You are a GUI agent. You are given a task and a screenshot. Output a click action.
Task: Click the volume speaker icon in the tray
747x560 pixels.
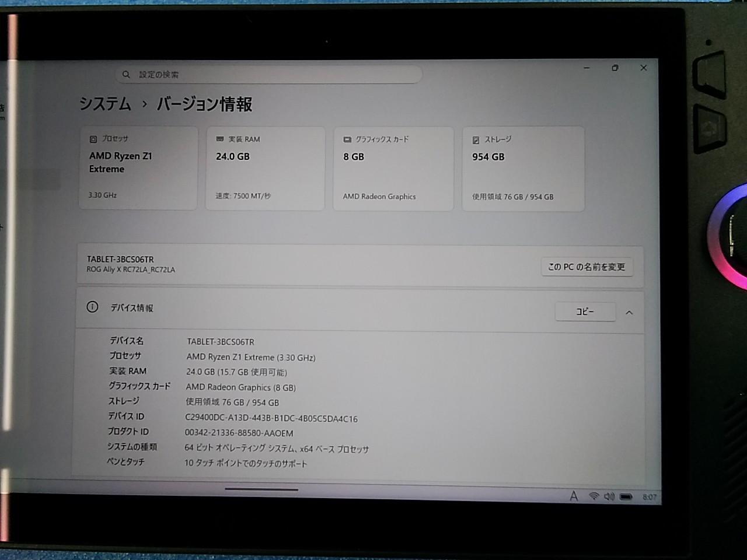tap(609, 496)
